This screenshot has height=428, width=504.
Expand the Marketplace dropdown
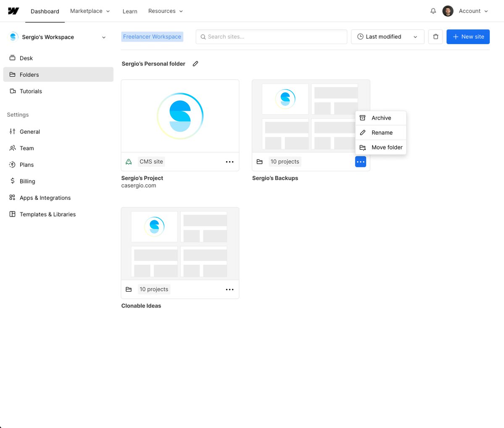coord(90,11)
